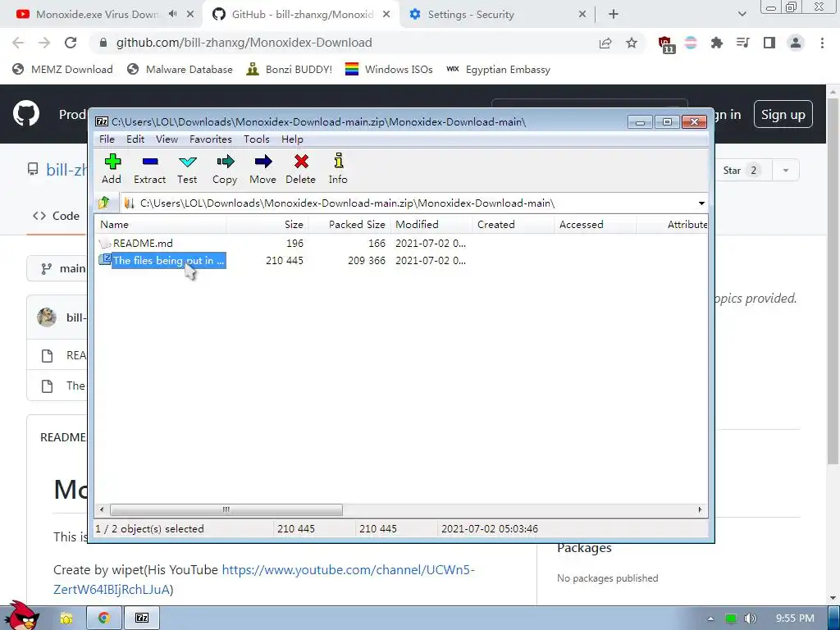The width and height of the screenshot is (840, 630).
Task: Click the GitHub Sign up button
Action: tap(783, 114)
